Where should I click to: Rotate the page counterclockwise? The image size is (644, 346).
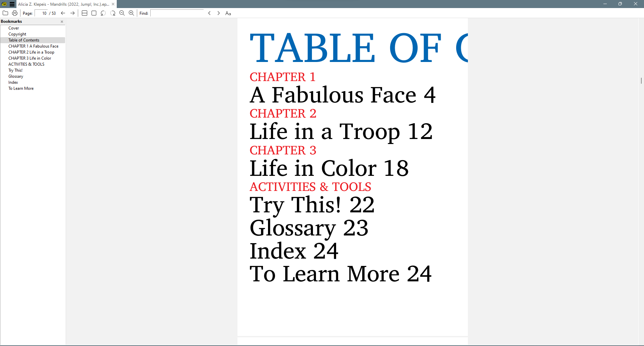103,13
